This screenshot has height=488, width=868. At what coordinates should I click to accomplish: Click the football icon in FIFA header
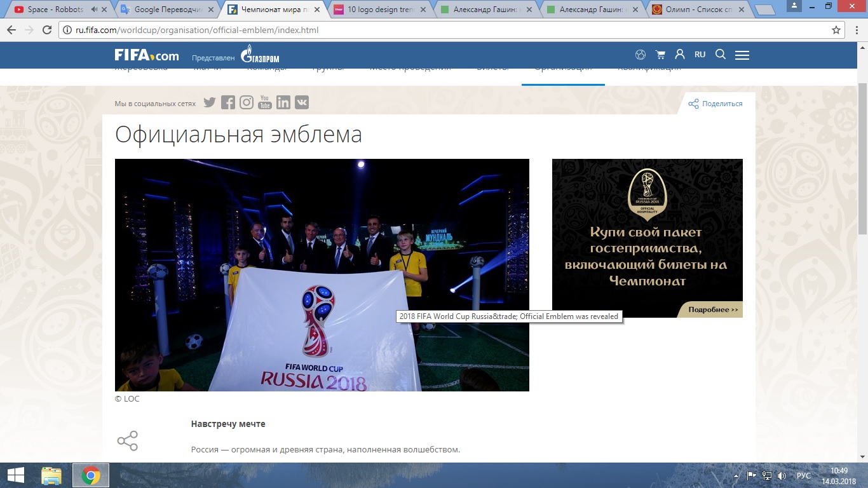(641, 55)
